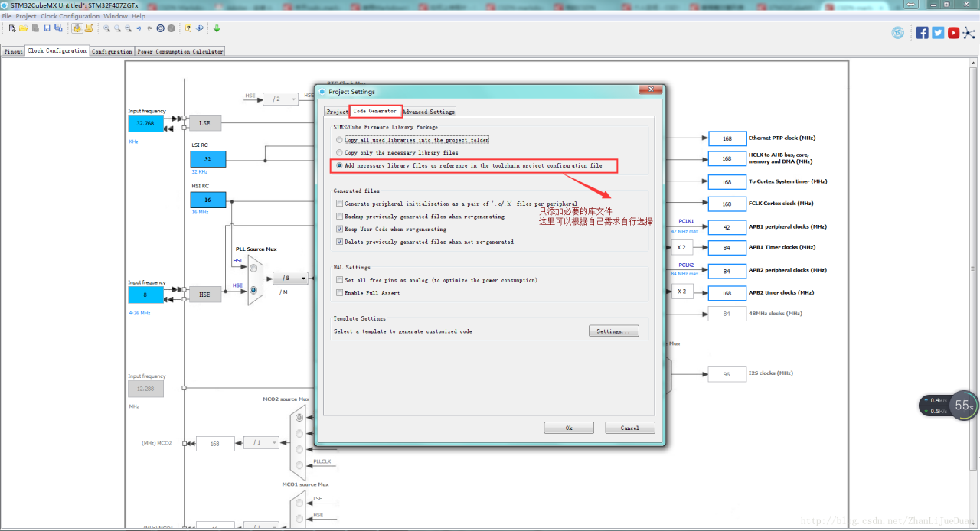Open the YouTube link icon
The image size is (980, 531).
[x=953, y=32]
